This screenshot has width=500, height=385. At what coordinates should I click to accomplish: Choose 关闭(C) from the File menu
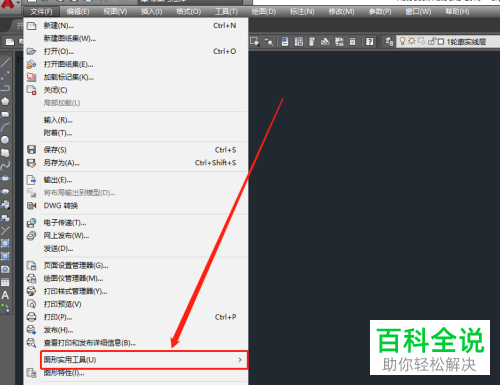coord(136,90)
